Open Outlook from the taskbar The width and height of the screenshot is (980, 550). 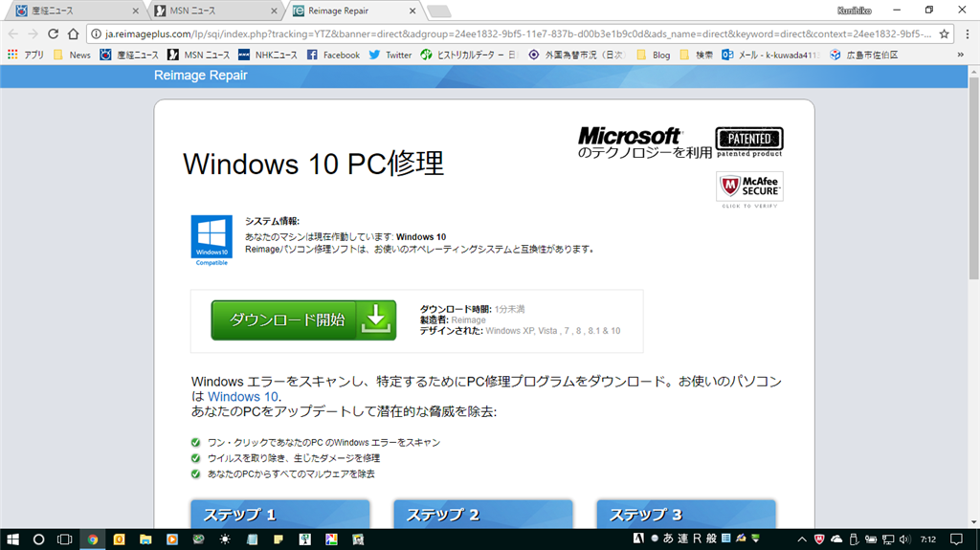(119, 539)
